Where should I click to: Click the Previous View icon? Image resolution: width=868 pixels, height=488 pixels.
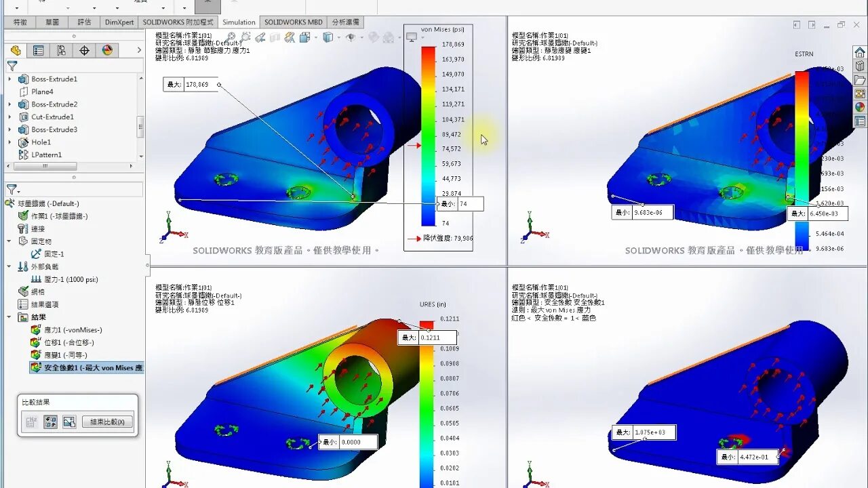(260, 37)
